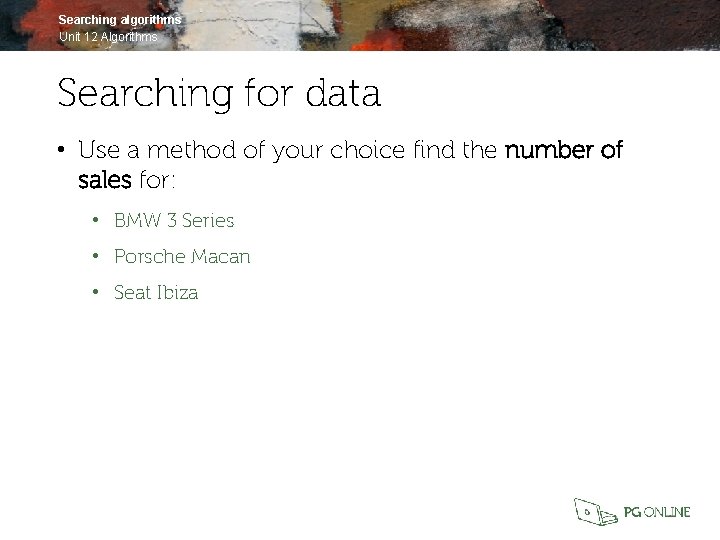Click the bold 'number of' text
The width and height of the screenshot is (720, 540).
pos(564,151)
